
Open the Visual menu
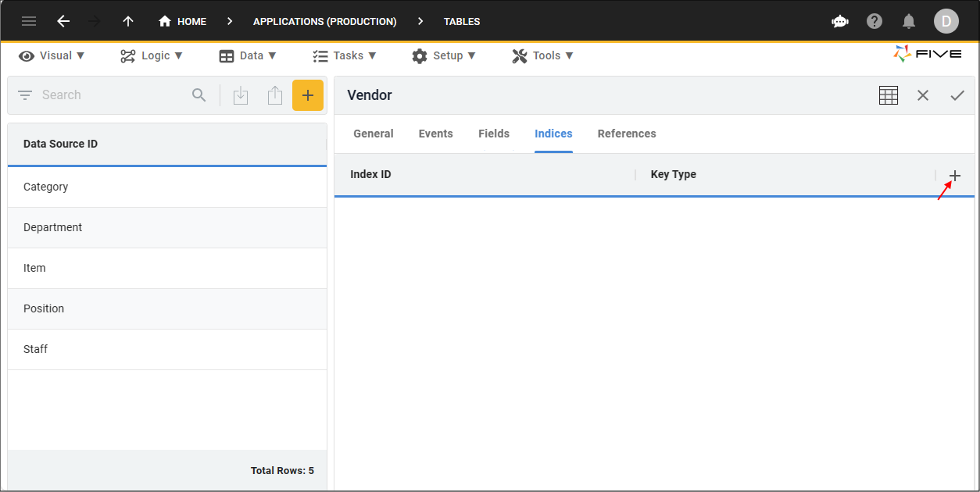(52, 55)
